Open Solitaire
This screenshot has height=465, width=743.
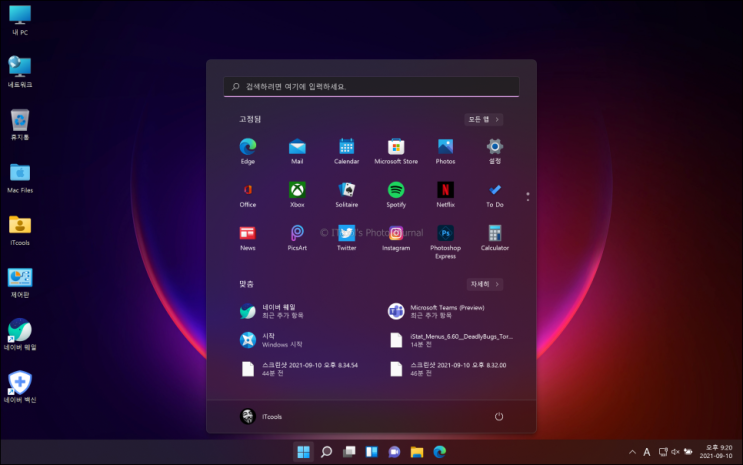346,194
